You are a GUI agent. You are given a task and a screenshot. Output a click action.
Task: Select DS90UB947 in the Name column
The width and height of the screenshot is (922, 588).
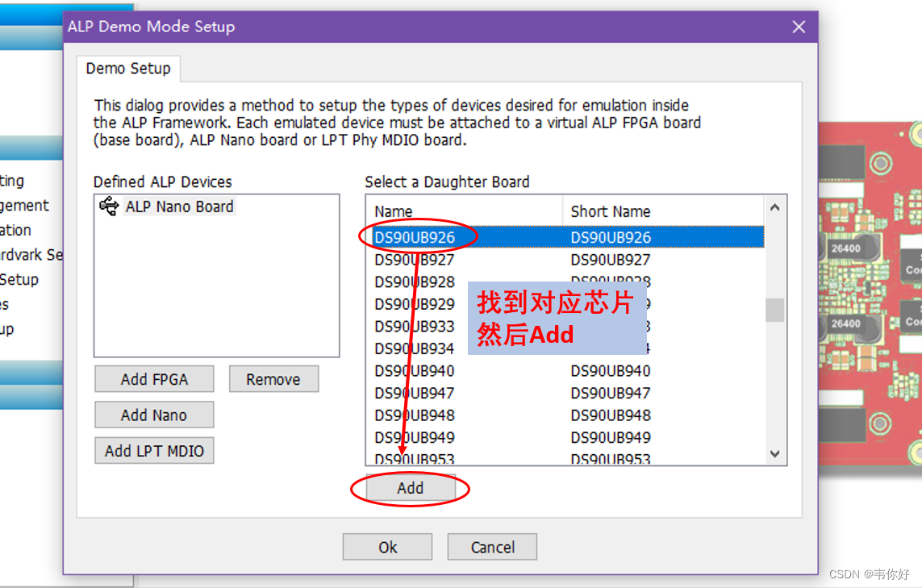pyautogui.click(x=415, y=394)
